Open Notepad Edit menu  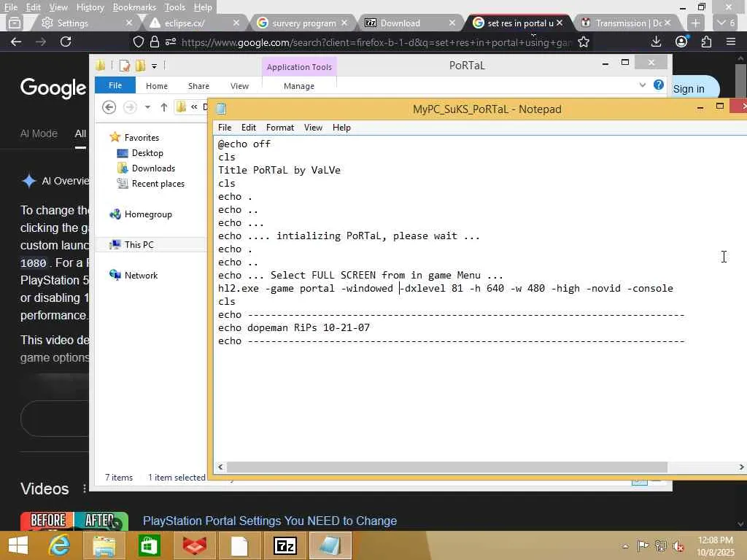pos(248,128)
